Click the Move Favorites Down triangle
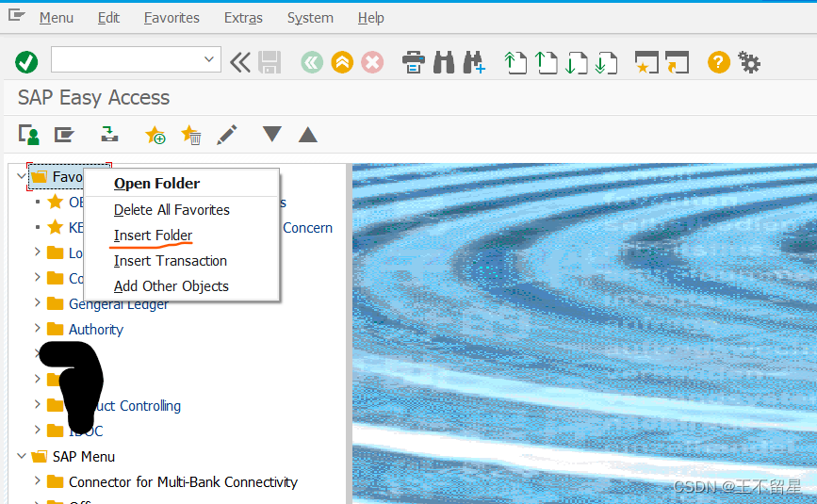The image size is (817, 504). point(272,135)
